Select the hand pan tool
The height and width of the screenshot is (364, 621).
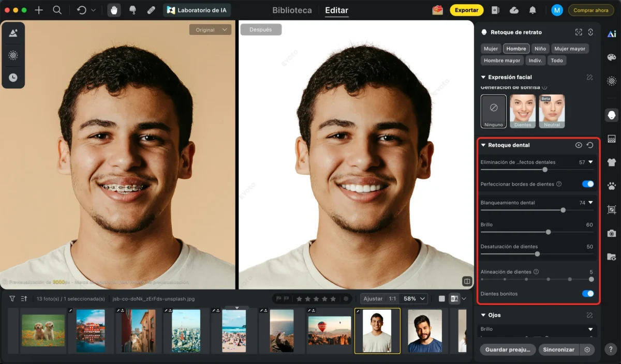pyautogui.click(x=114, y=10)
